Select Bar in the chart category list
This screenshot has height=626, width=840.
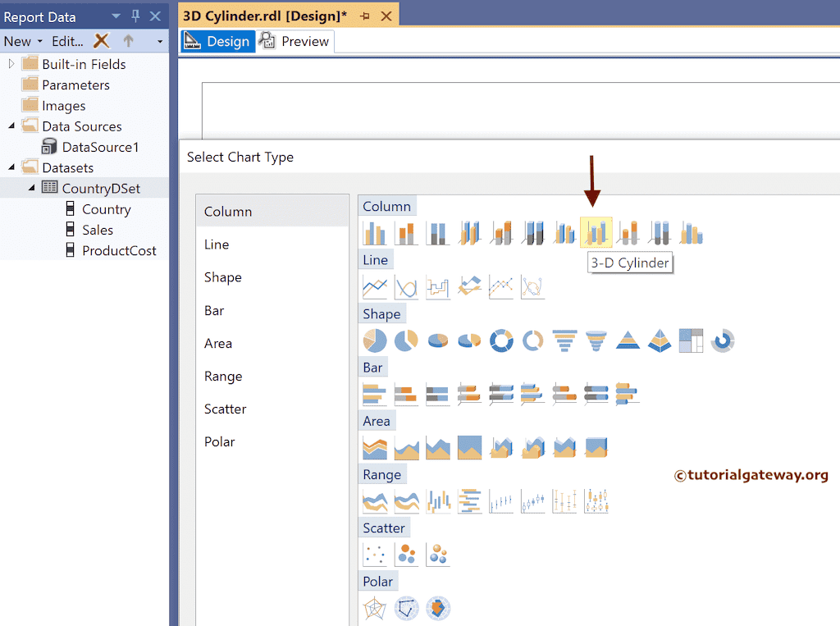click(272, 310)
